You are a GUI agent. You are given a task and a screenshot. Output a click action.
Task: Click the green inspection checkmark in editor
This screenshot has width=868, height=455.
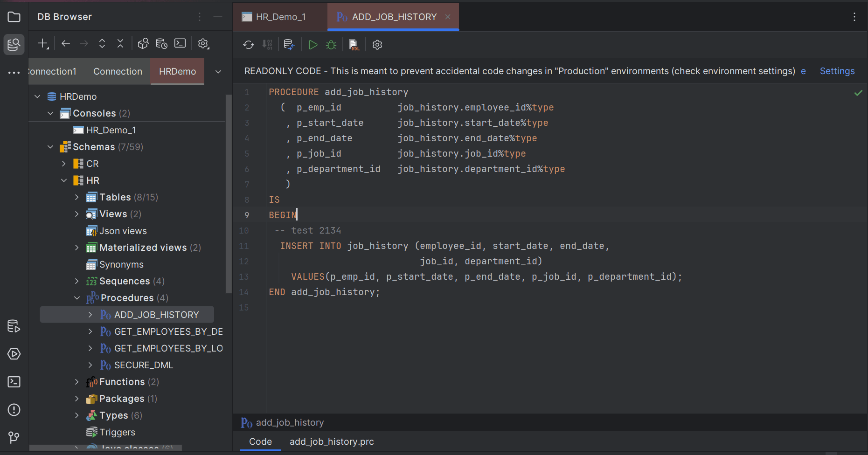[858, 93]
